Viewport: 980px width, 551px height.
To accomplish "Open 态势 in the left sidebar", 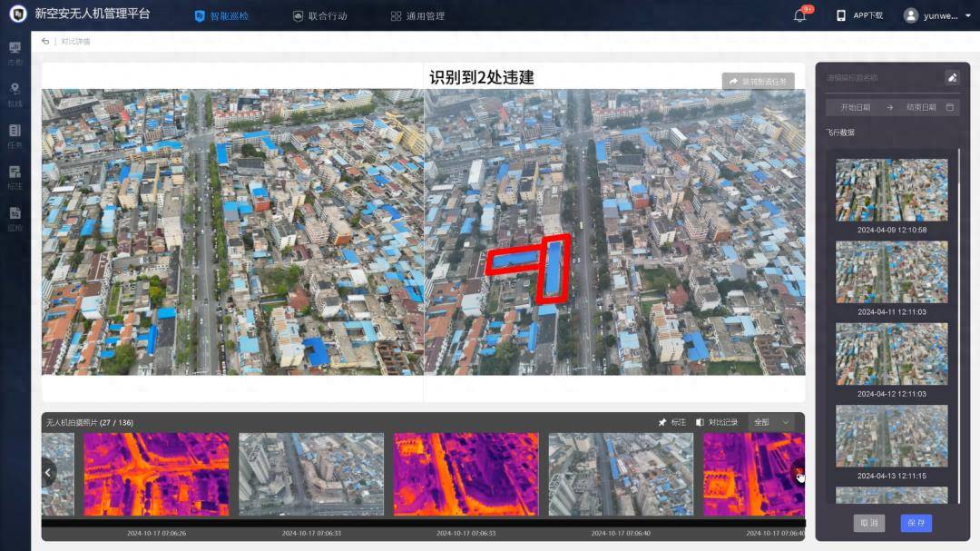I will pos(15,53).
